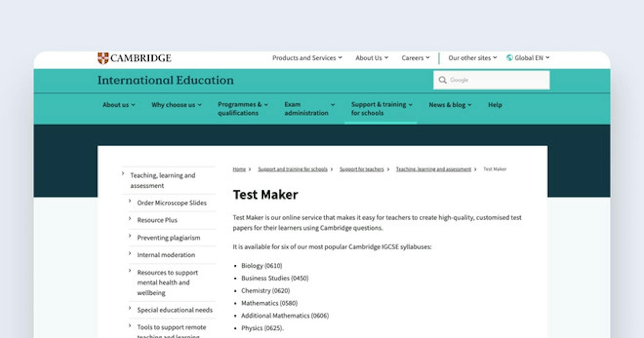Click the search magnifier icon

click(x=442, y=80)
